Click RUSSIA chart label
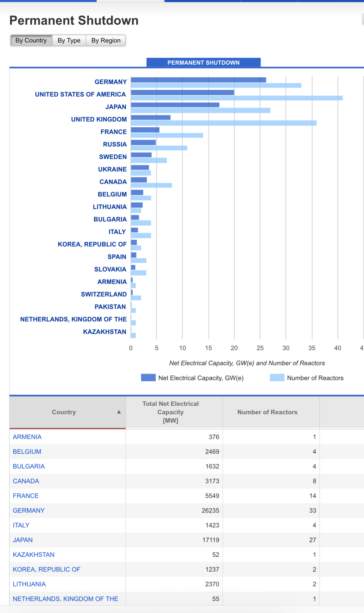Viewport: 364px width, 613px height. [115, 144]
